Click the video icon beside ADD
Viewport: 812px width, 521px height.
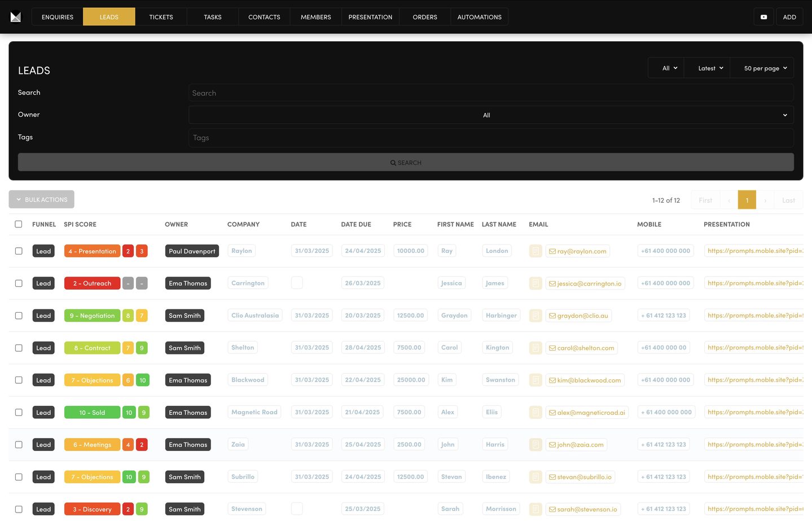coord(763,17)
